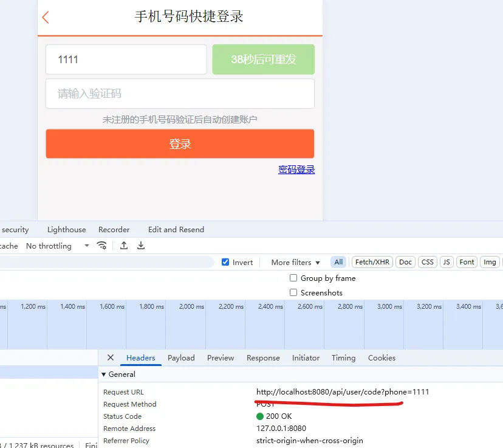503x448 pixels.
Task: Click the 1,200 ms timeline marker
Action: point(33,306)
